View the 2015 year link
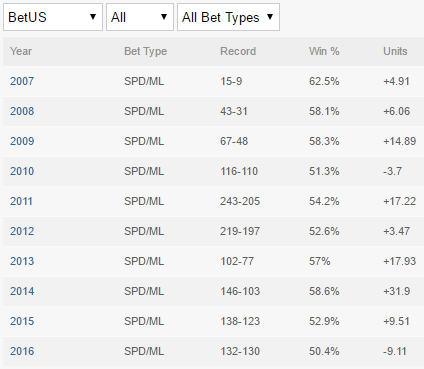The width and height of the screenshot is (424, 369). (x=22, y=321)
